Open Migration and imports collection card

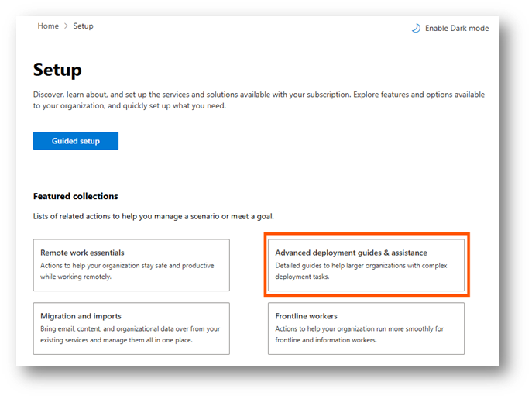[x=132, y=328]
